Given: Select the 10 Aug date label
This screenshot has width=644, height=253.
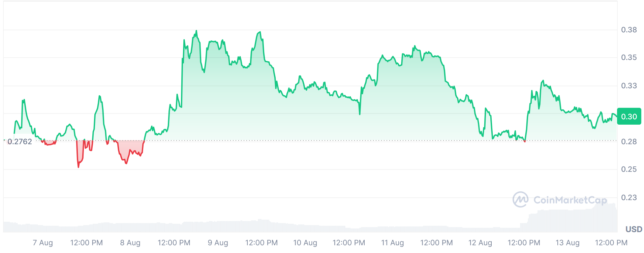Looking at the screenshot, I should [305, 243].
